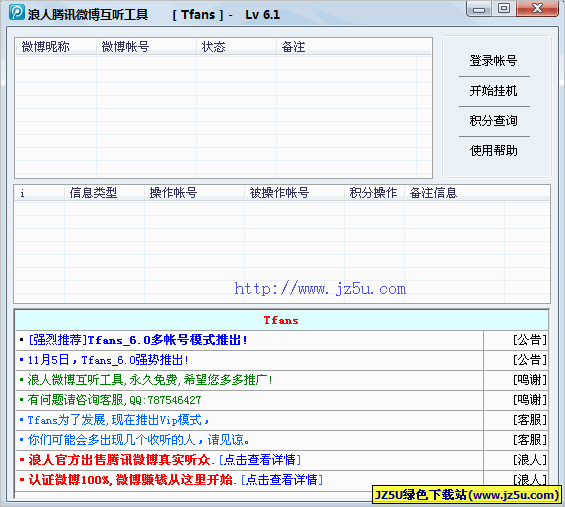Click [浪人] tag on the 真实听众 row
The image size is (565, 507).
point(530,460)
